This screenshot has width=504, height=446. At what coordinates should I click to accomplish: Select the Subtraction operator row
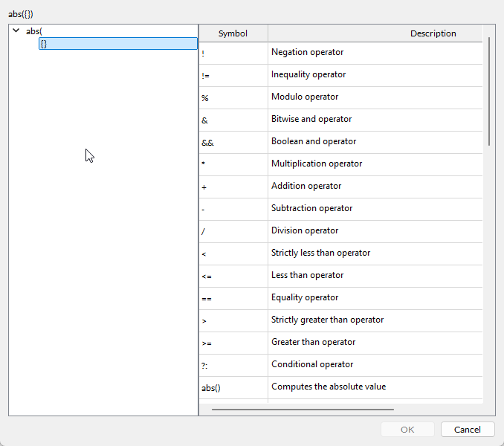311,209
